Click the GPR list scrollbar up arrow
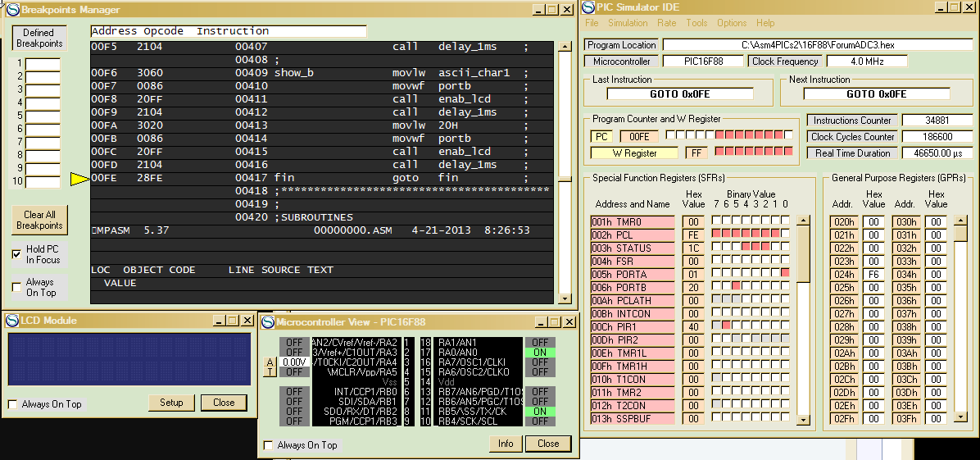Viewport: 980px width, 460px height. 960,221
